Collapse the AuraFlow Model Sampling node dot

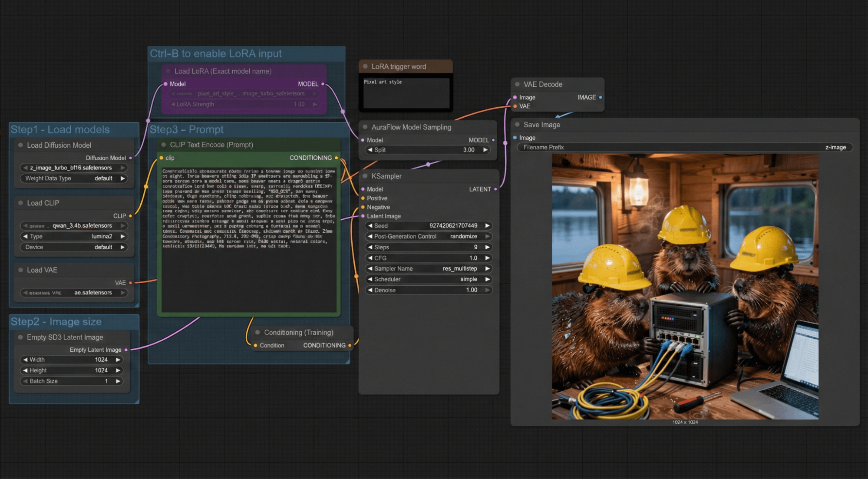pos(365,127)
